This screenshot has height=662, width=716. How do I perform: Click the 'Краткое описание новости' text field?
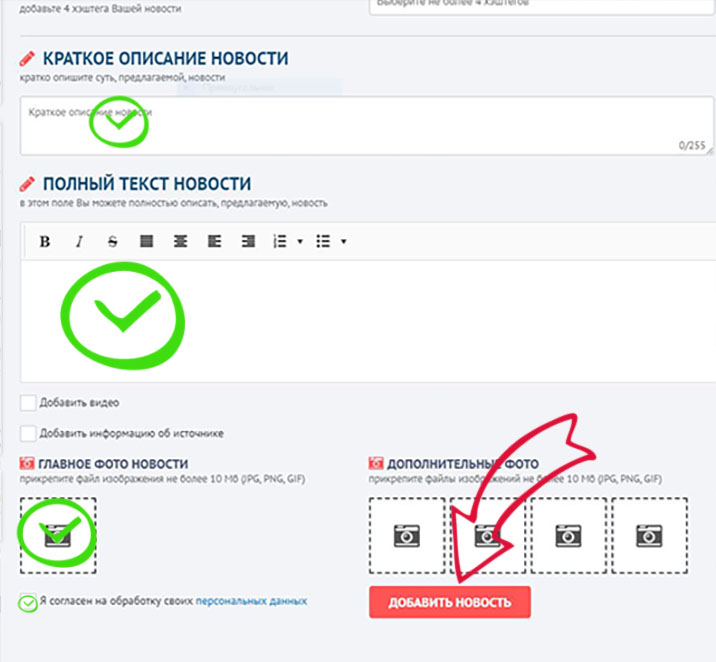(x=350, y=127)
